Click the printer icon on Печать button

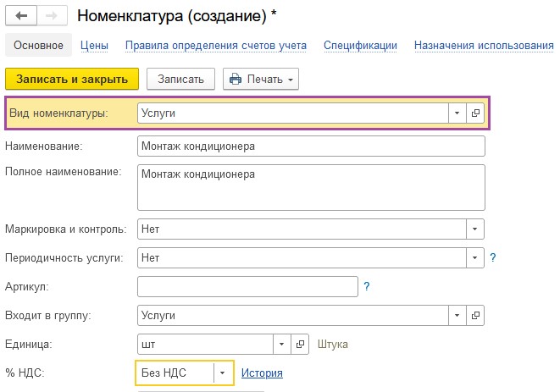point(236,79)
